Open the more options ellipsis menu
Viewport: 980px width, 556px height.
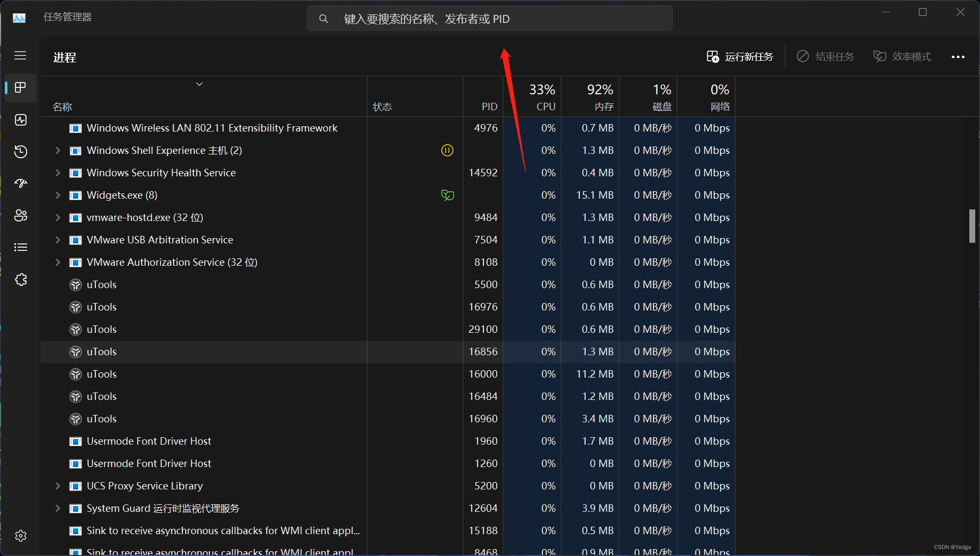click(x=958, y=57)
